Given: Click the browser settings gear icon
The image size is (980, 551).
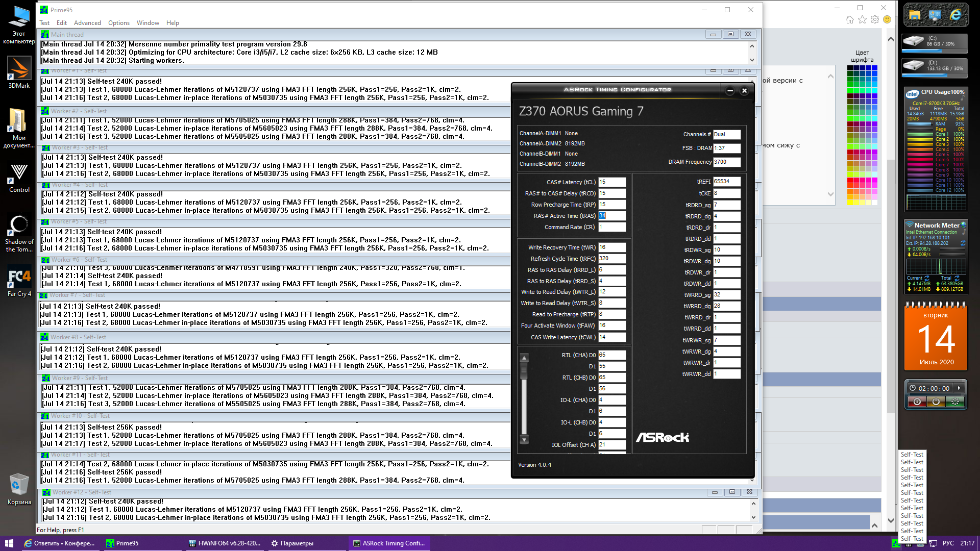Looking at the screenshot, I should (x=875, y=20).
